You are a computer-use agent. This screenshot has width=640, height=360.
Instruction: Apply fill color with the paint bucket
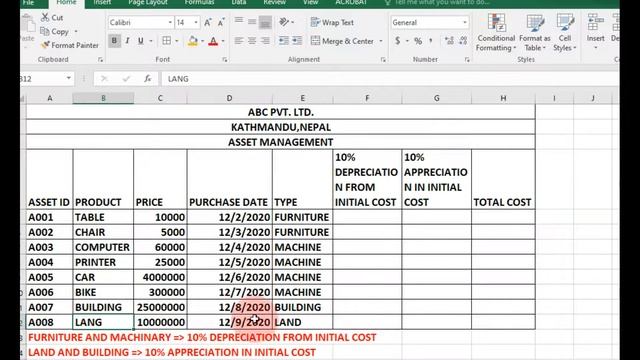(192, 40)
